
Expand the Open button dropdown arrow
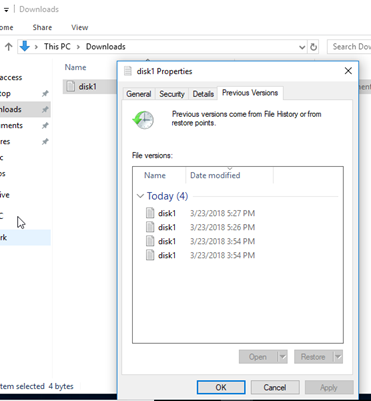pyautogui.click(x=282, y=357)
